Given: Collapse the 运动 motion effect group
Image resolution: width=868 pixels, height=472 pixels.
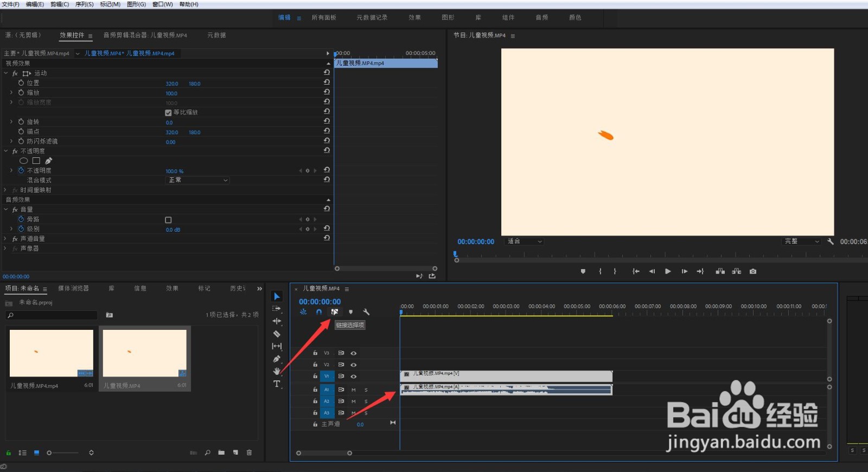Looking at the screenshot, I should click(6, 73).
